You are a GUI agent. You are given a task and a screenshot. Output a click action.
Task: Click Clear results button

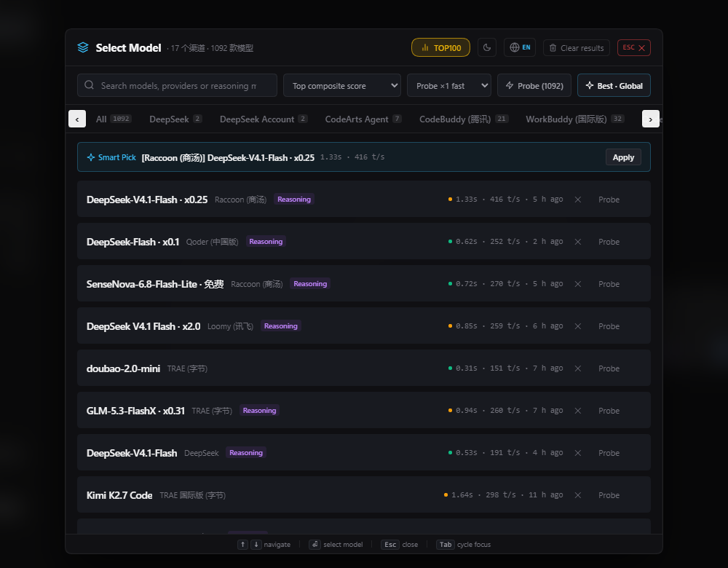tap(576, 48)
